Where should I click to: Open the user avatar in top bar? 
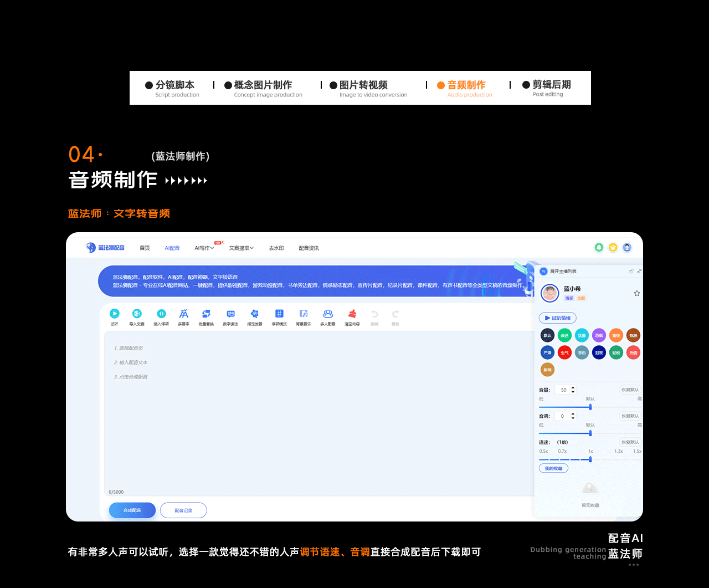click(627, 248)
